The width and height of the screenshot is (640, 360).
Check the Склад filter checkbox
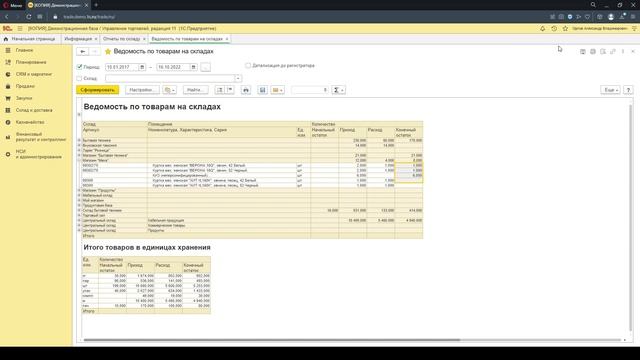tap(80, 78)
